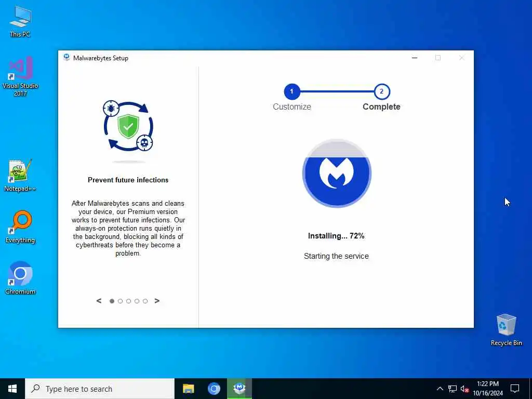Open Chromium from the taskbar
The height and width of the screenshot is (399, 532).
click(214, 389)
